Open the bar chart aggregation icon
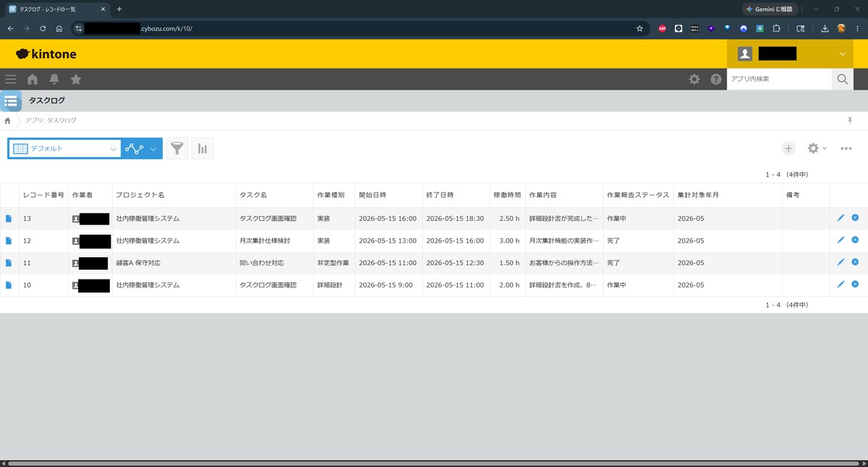This screenshot has height=467, width=868. [203, 148]
